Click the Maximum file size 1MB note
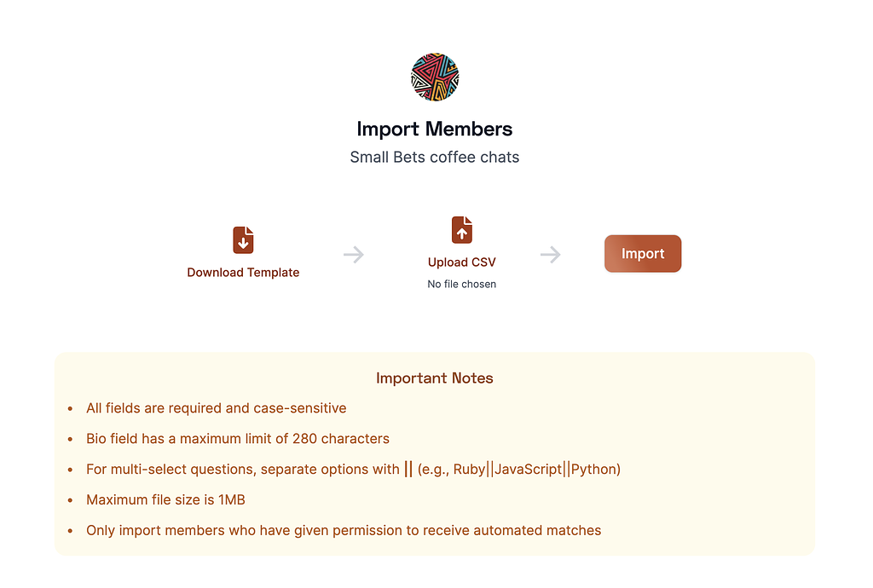873x588 pixels. point(166,500)
